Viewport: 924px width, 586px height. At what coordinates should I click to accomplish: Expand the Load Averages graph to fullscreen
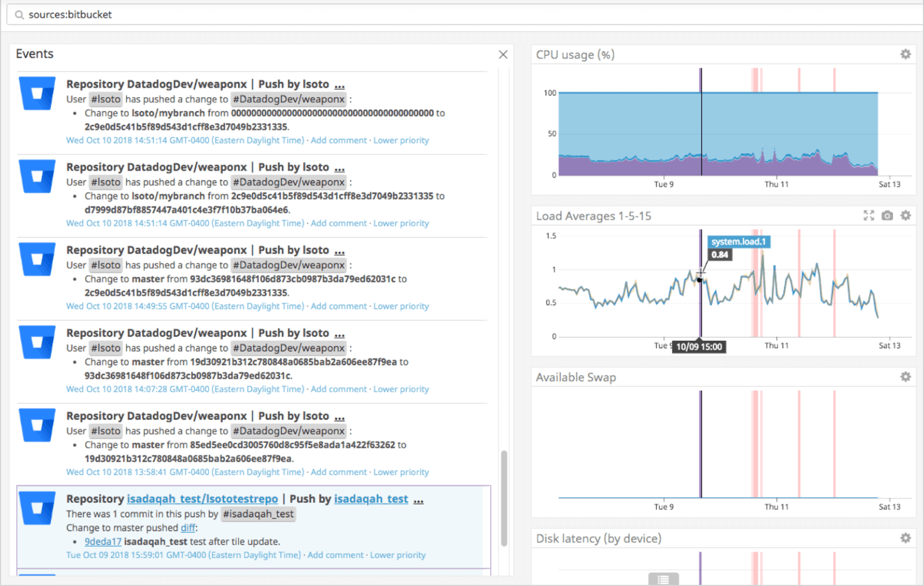coord(868,216)
